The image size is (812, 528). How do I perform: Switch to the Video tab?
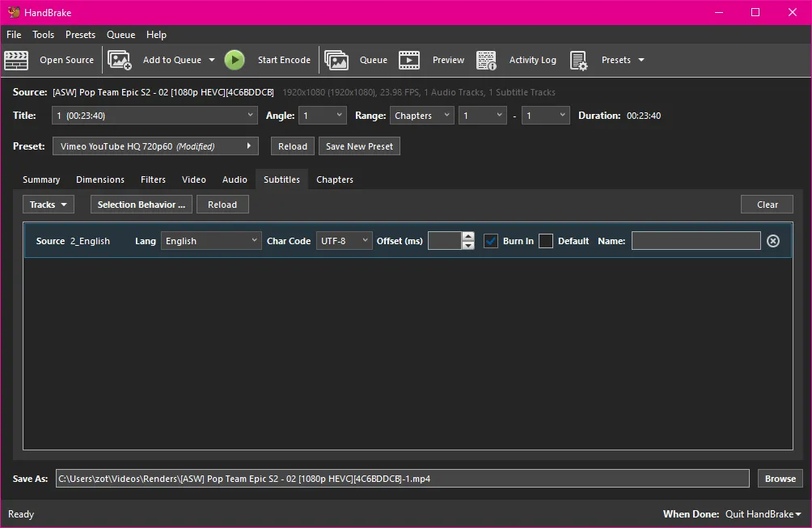(x=193, y=179)
